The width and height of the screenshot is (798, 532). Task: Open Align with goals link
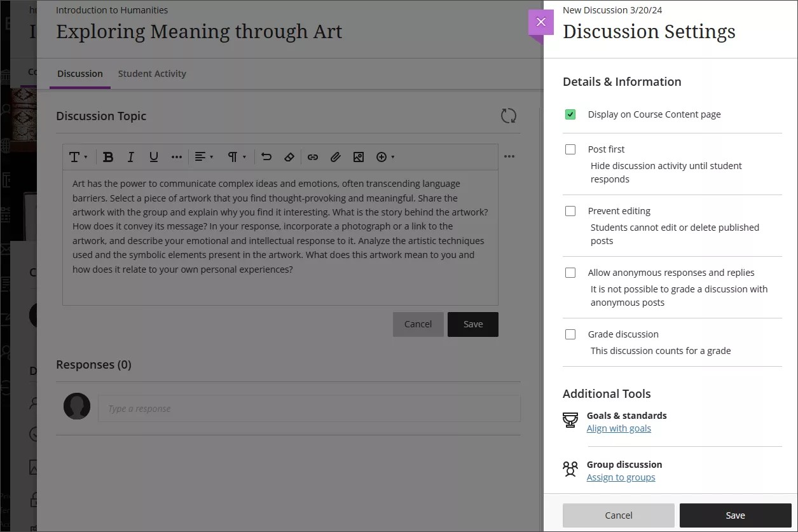(x=619, y=428)
